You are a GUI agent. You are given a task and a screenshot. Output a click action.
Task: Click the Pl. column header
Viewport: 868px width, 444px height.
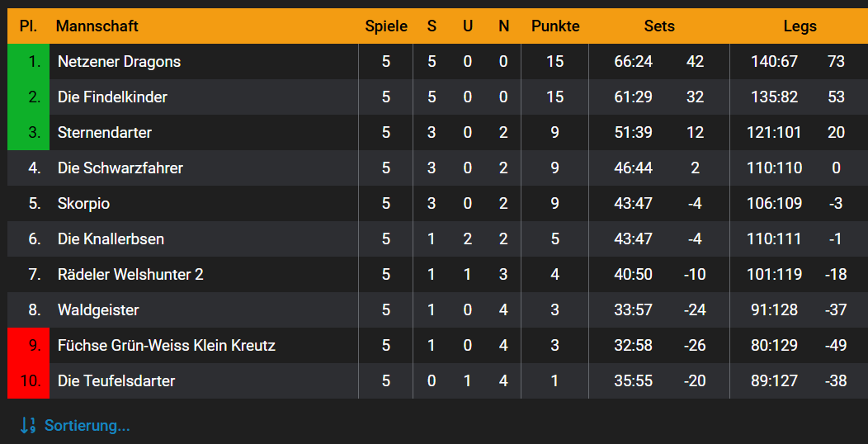[29, 26]
